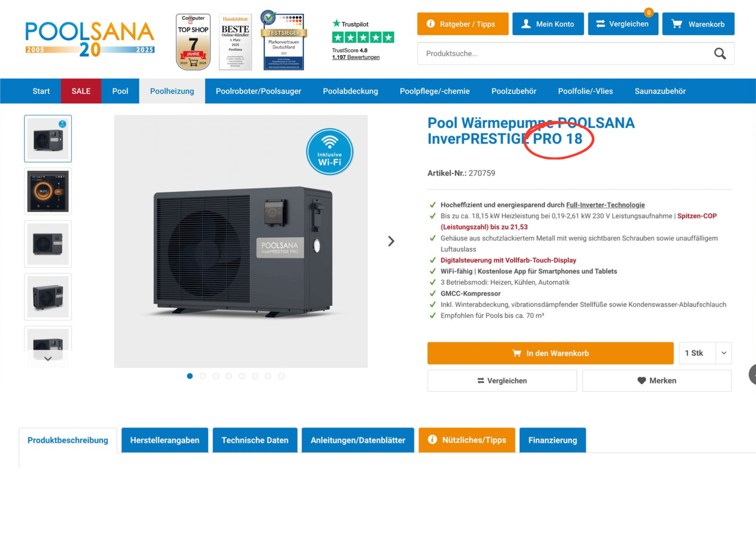This screenshot has width=756, height=534.
Task: Expand more thumbnails with down chevron
Action: click(48, 359)
